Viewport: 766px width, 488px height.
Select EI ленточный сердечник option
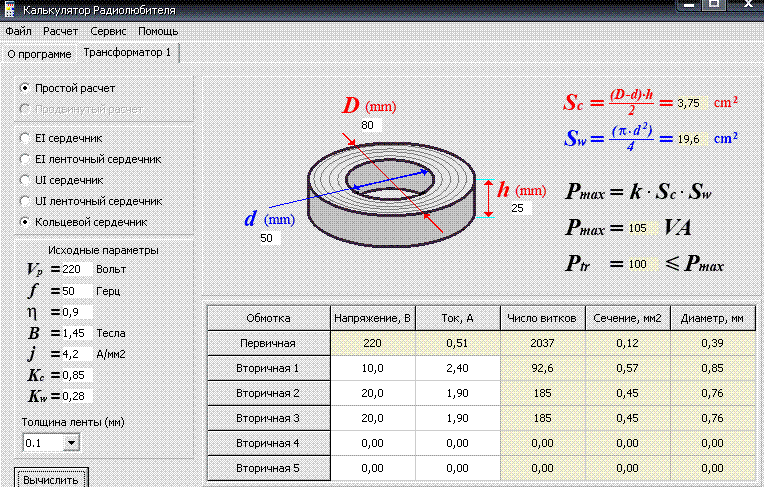tap(25, 158)
